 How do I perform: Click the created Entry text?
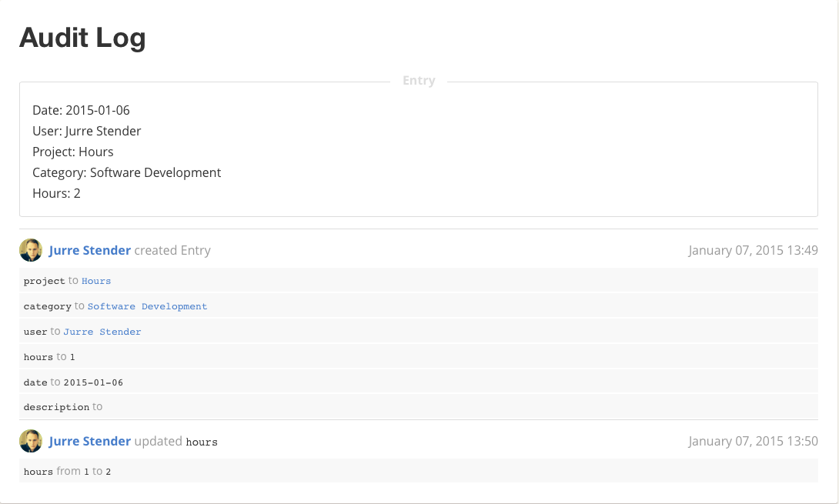coord(172,250)
